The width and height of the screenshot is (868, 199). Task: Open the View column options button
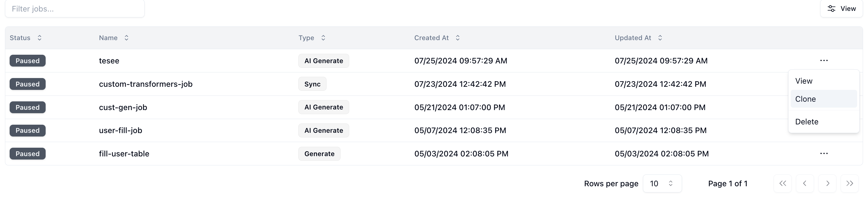(x=841, y=8)
